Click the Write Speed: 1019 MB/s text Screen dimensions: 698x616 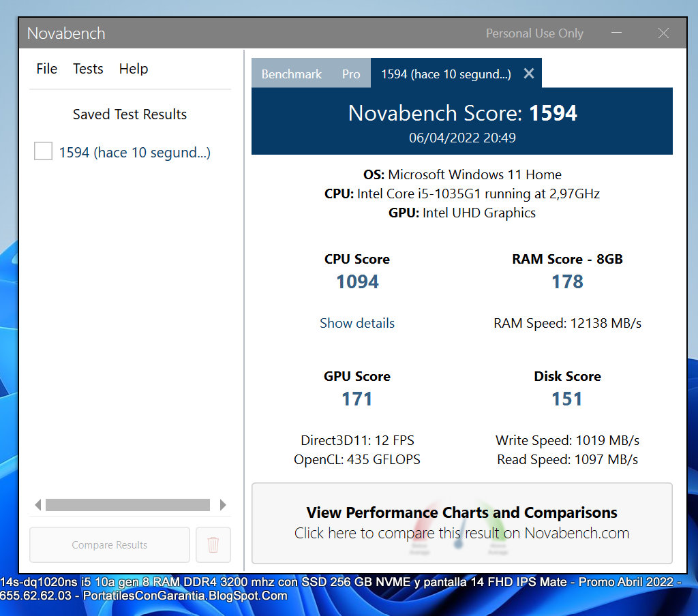click(x=567, y=440)
